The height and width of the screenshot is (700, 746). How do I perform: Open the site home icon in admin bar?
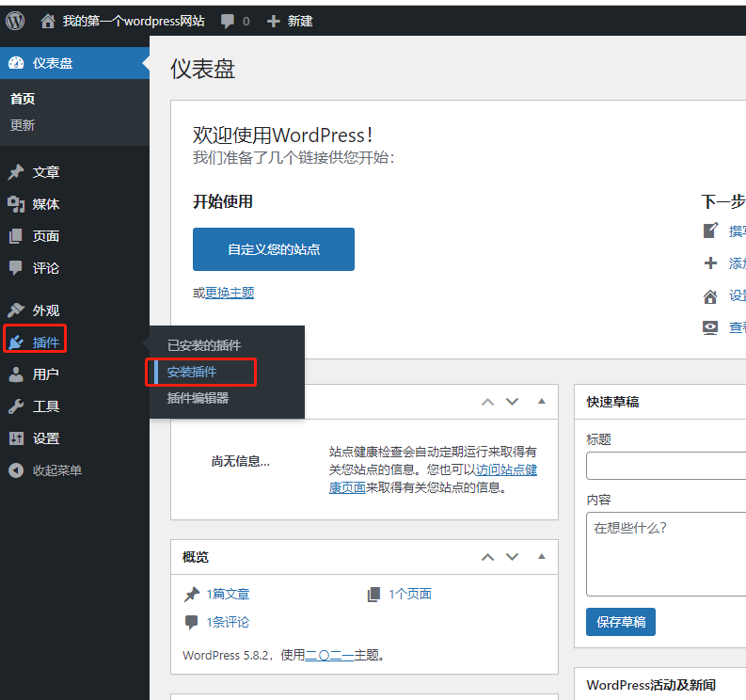[x=48, y=21]
